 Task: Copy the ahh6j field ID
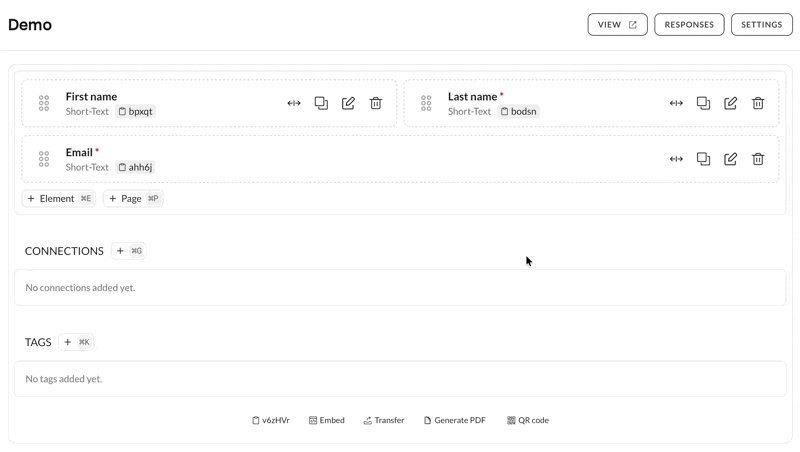click(136, 168)
